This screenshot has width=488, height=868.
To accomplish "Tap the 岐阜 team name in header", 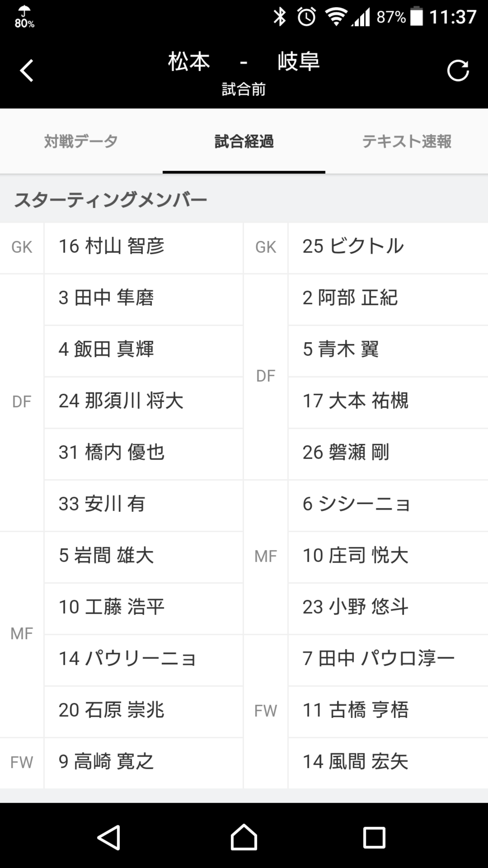I will (298, 62).
